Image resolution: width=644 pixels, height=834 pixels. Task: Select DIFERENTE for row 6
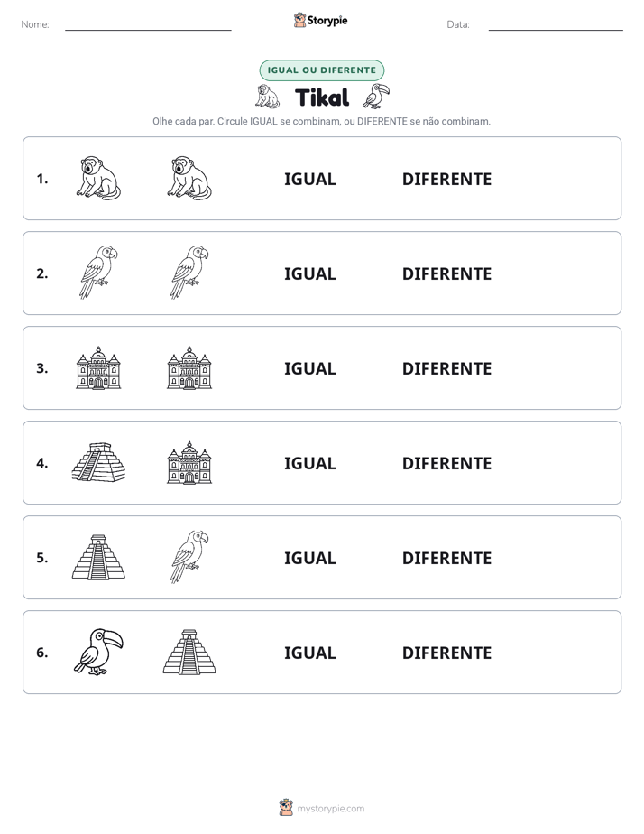click(446, 653)
